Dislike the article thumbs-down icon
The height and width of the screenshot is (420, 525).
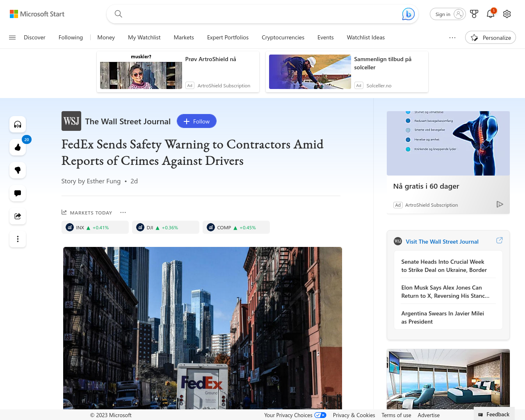click(18, 170)
